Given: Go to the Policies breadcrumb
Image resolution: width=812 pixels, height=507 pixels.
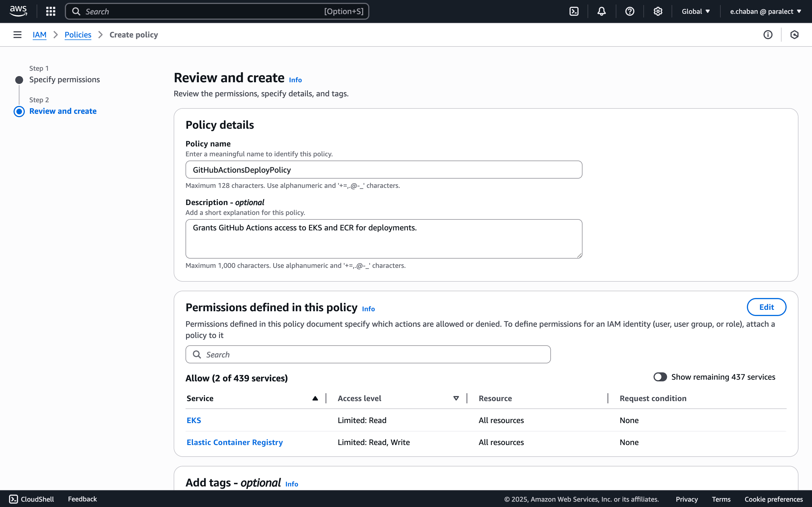Looking at the screenshot, I should (x=78, y=35).
